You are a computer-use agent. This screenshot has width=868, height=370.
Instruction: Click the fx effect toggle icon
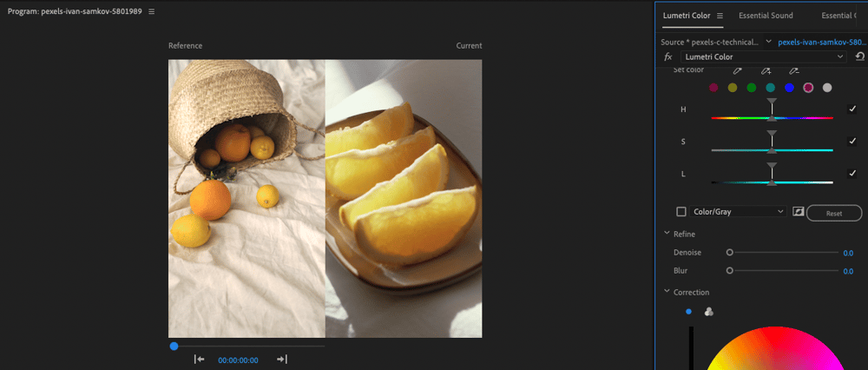[668, 56]
